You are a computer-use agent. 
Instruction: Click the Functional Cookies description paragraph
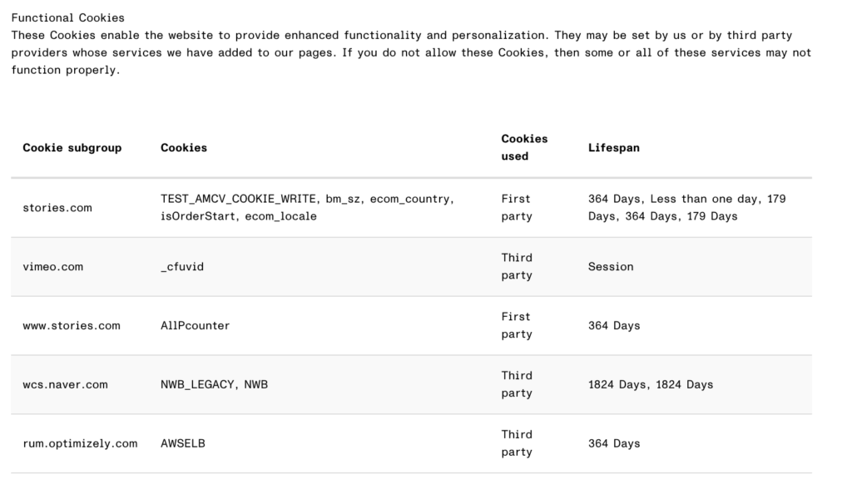[x=411, y=53]
